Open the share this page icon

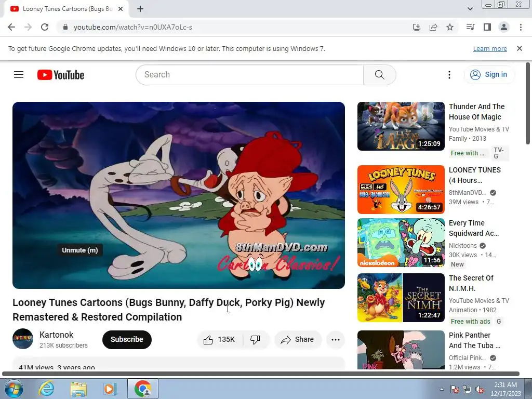tap(433, 27)
